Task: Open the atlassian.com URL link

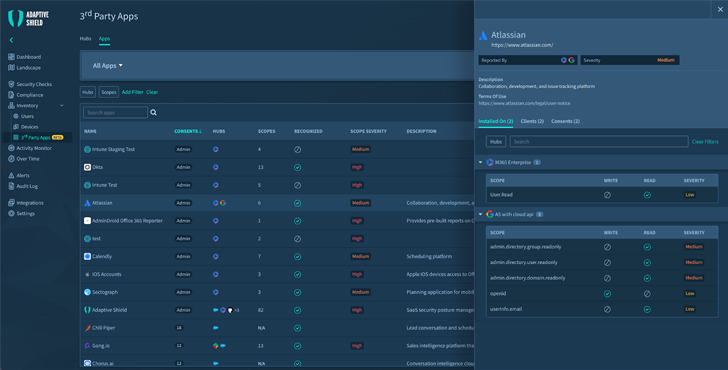Action: click(522, 45)
